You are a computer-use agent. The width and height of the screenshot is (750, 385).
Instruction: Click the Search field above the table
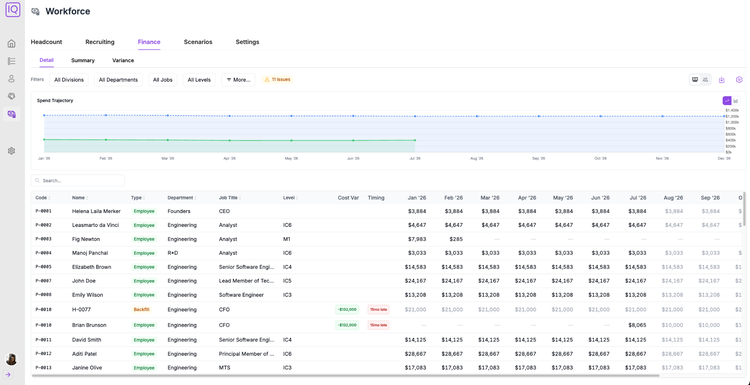(x=78, y=181)
